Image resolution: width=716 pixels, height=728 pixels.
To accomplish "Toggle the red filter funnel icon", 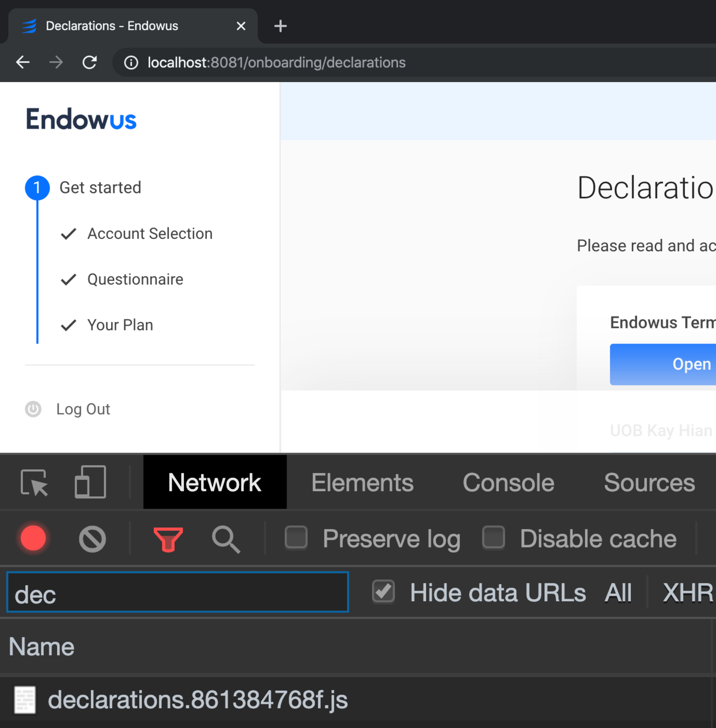I will tap(168, 539).
